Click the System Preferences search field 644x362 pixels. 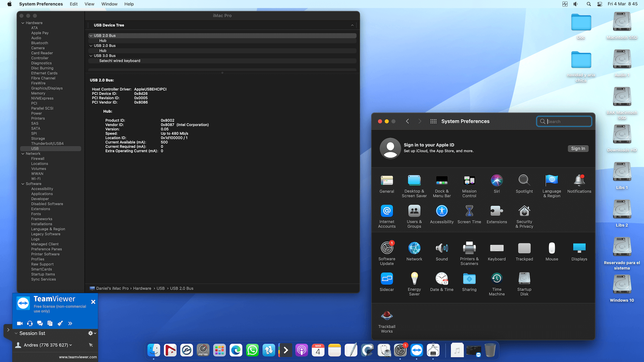coord(564,121)
